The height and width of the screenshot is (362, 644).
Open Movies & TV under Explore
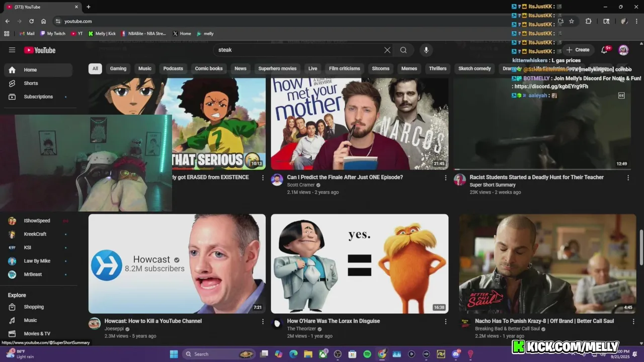click(x=38, y=333)
